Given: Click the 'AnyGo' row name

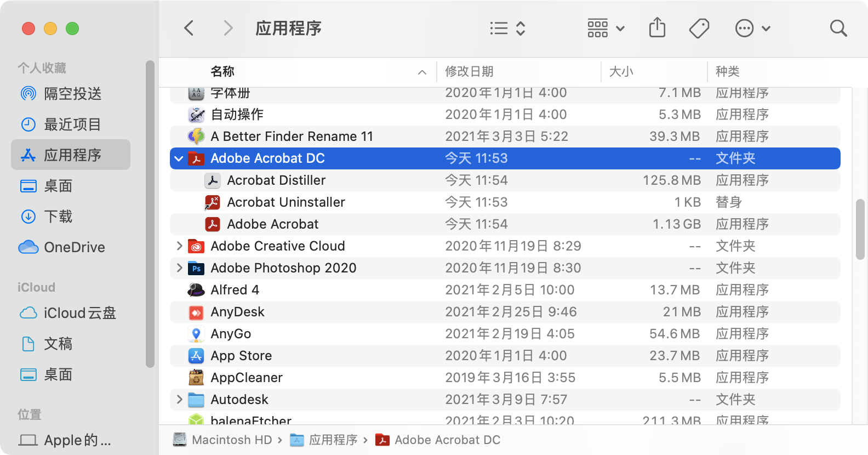Looking at the screenshot, I should [x=231, y=334].
